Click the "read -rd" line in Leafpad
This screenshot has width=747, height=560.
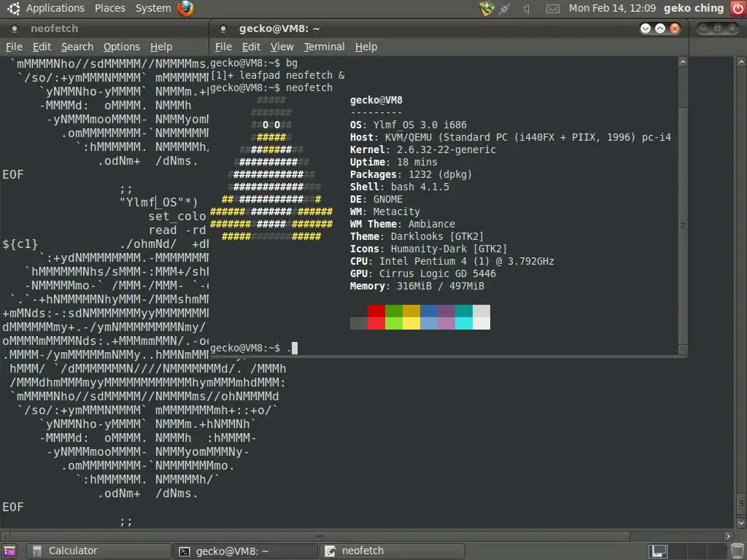point(177,230)
